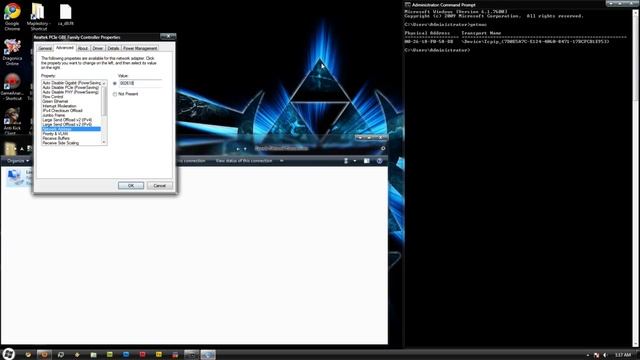Image resolution: width=640 pixels, height=360 pixels.
Task: Switch to the About tab
Action: (x=82, y=48)
